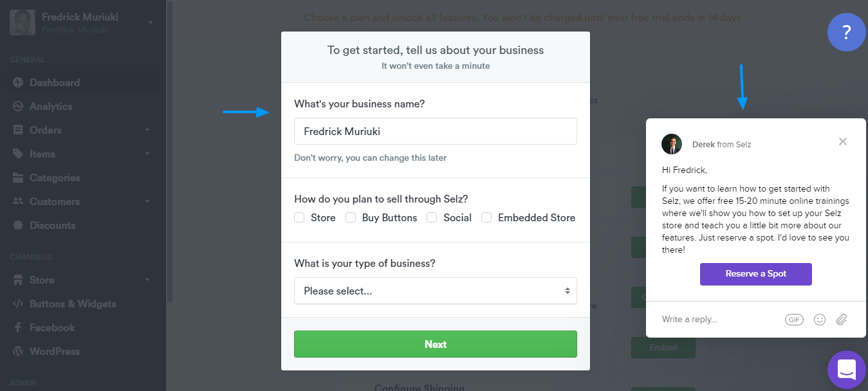
Task: Click the green Next button
Action: (x=436, y=344)
